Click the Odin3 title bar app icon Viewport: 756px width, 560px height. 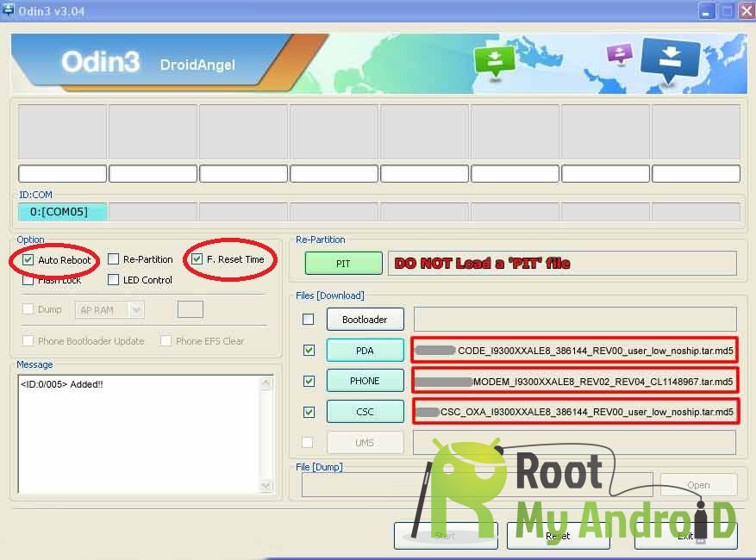point(9,10)
